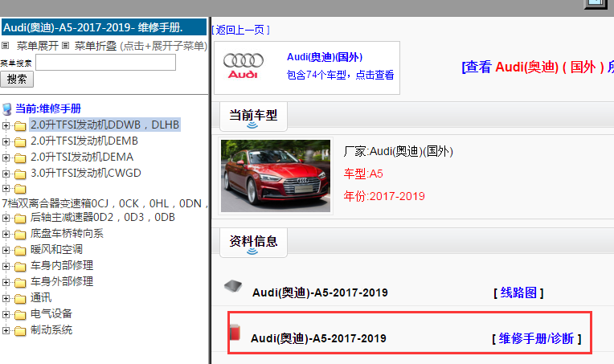This screenshot has height=364, width=614.
Task: Click the 返回上一页 link
Action: pos(240,31)
